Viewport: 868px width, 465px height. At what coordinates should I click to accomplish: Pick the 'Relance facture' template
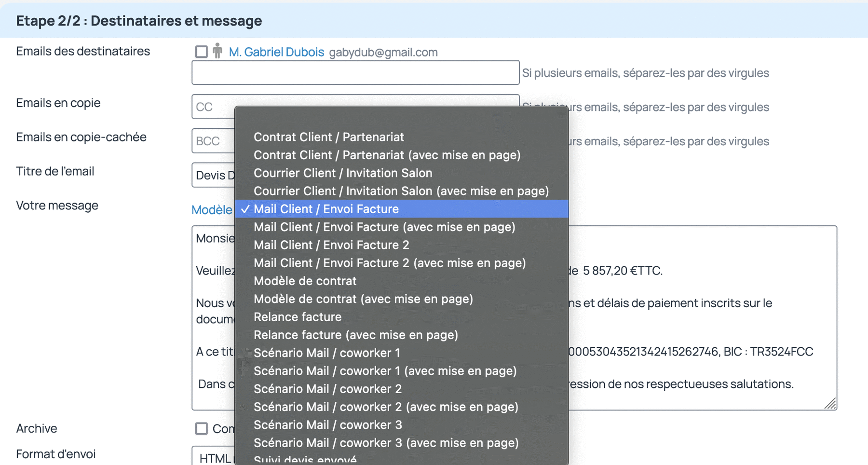[401, 317]
